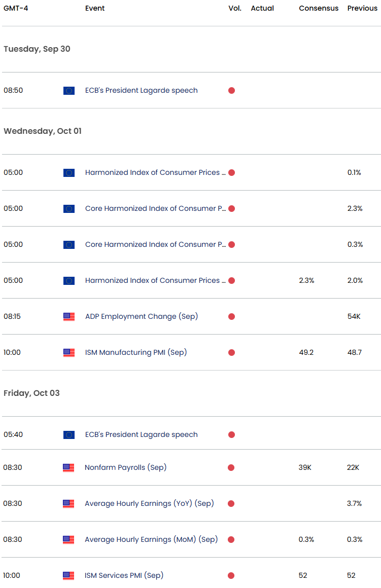The width and height of the screenshot is (381, 588).
Task: Click red volatility dot for Nonfarm Payrolls
Action: [x=231, y=468]
